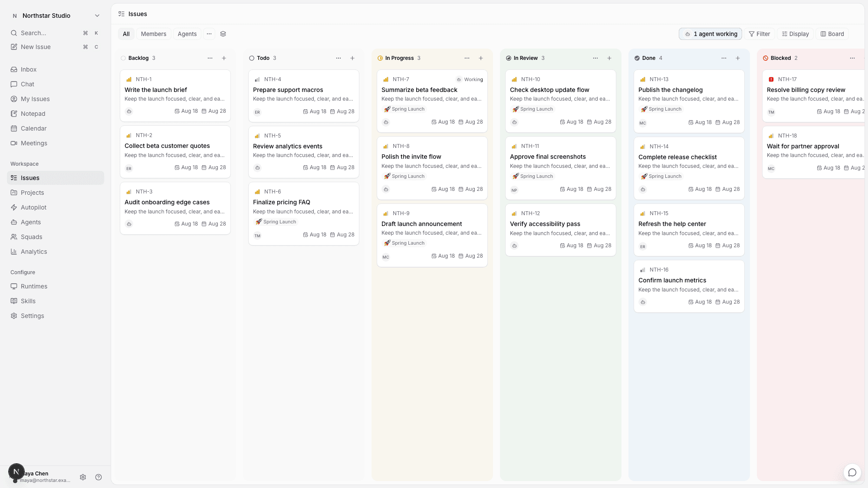Open Meetings in the sidebar

pyautogui.click(x=56, y=143)
